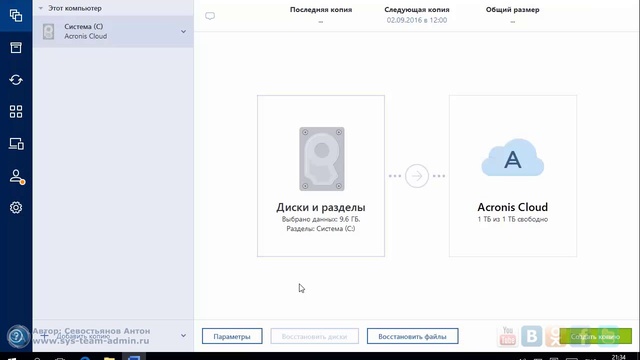
Task: Open the Dashboard devices icon
Action: (16, 144)
